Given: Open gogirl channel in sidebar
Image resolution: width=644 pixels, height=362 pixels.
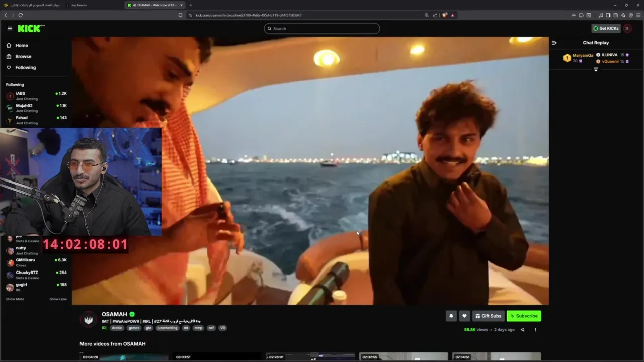Looking at the screenshot, I should click(36, 286).
